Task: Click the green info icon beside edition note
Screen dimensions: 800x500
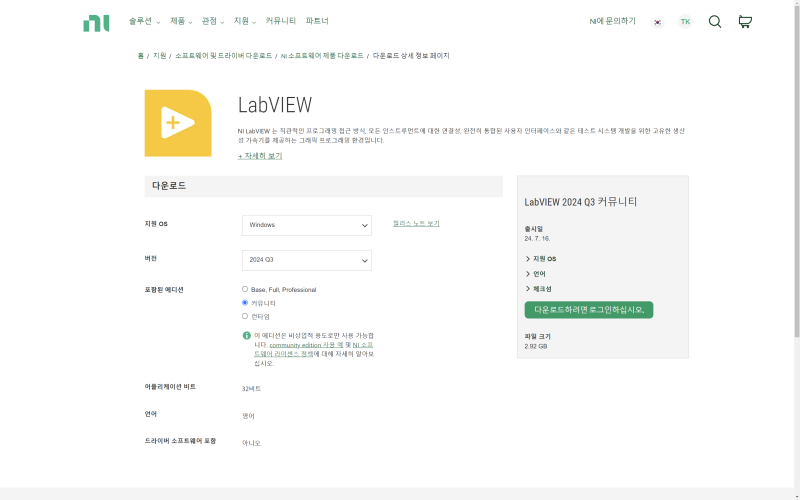Action: click(x=246, y=336)
